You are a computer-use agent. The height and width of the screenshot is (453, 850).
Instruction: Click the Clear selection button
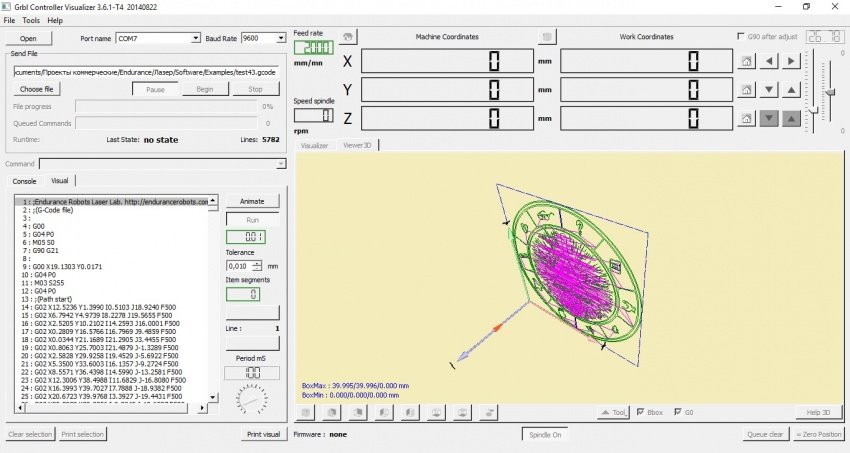(x=30, y=434)
